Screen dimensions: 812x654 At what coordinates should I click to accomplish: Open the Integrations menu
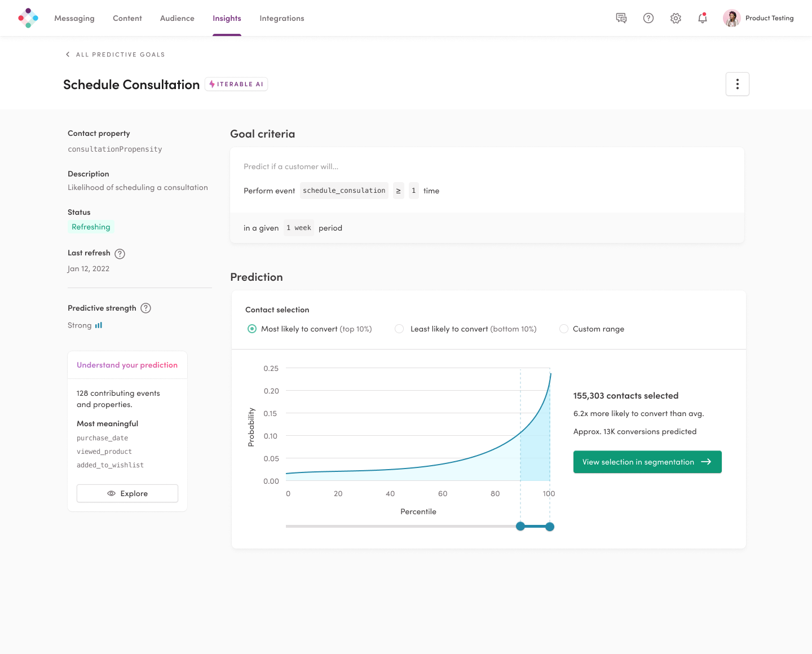tap(281, 18)
